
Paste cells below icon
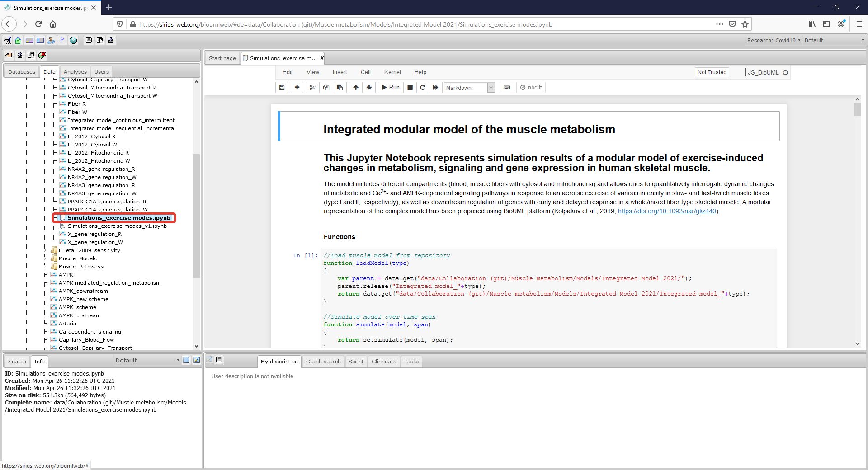point(340,88)
